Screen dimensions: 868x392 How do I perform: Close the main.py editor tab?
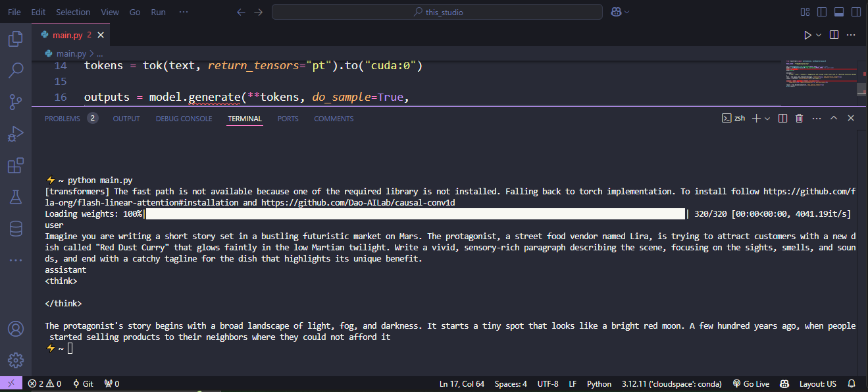(x=101, y=35)
